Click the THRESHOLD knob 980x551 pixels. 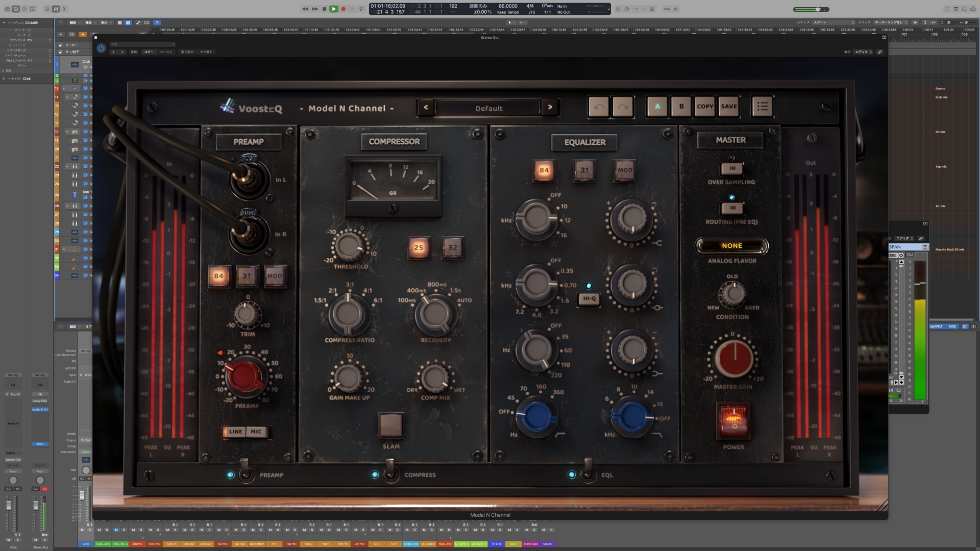tap(350, 246)
